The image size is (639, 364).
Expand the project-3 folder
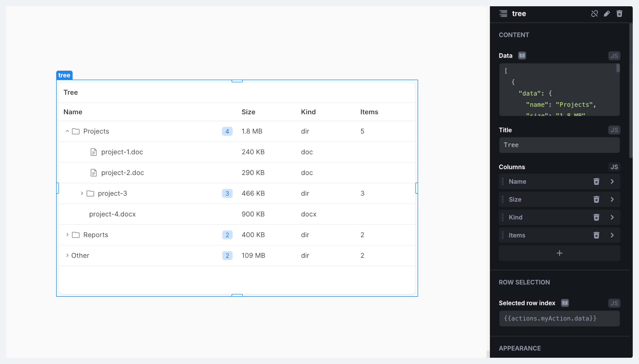pyautogui.click(x=82, y=193)
